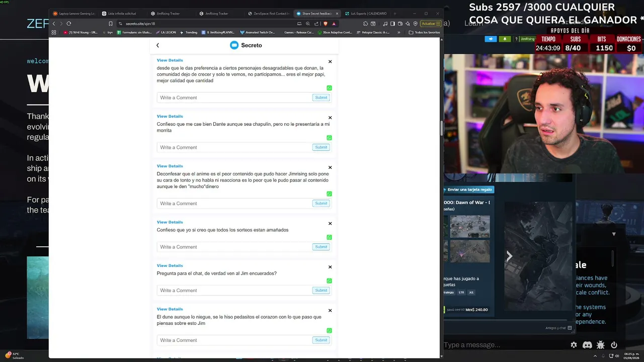Open the Discord icon beside the message box
The height and width of the screenshot is (362, 644).
point(587,345)
